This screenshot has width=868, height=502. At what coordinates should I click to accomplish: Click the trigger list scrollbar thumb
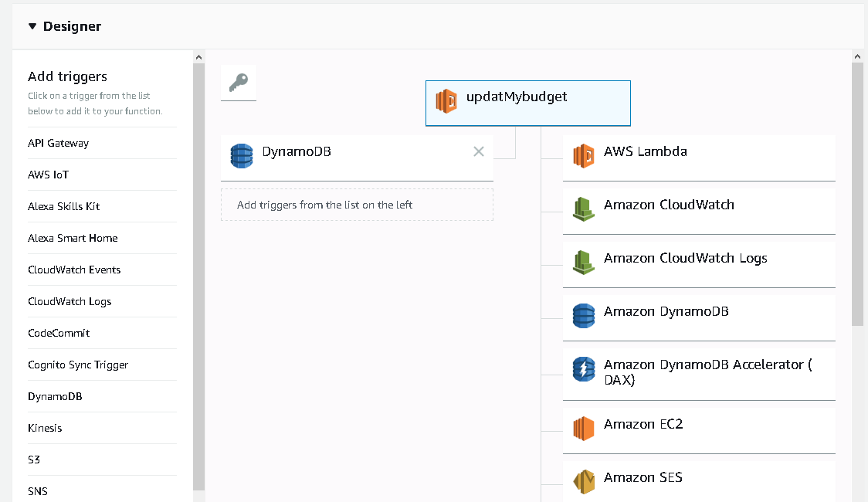[x=198, y=276]
